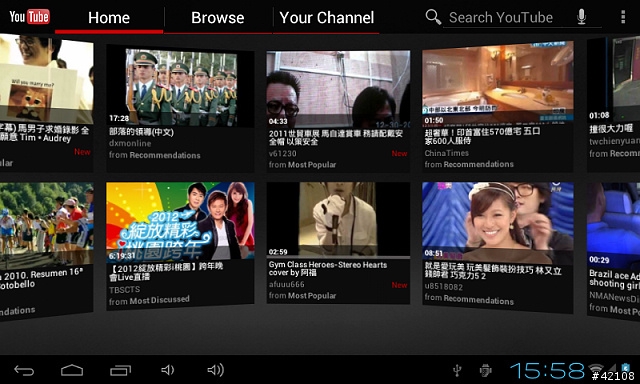Click 'from Recommendations' under u8518082
Viewport: 640px width, 384px height.
pos(469,299)
